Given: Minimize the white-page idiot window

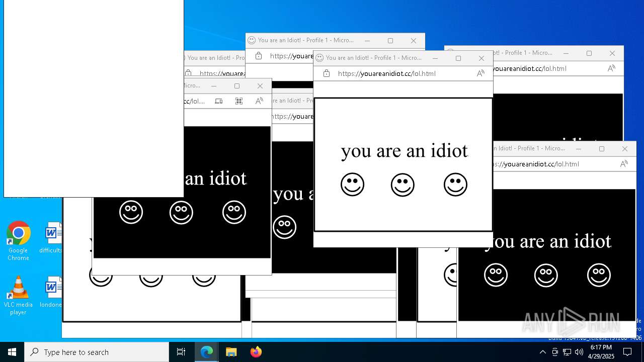Looking at the screenshot, I should click(435, 58).
